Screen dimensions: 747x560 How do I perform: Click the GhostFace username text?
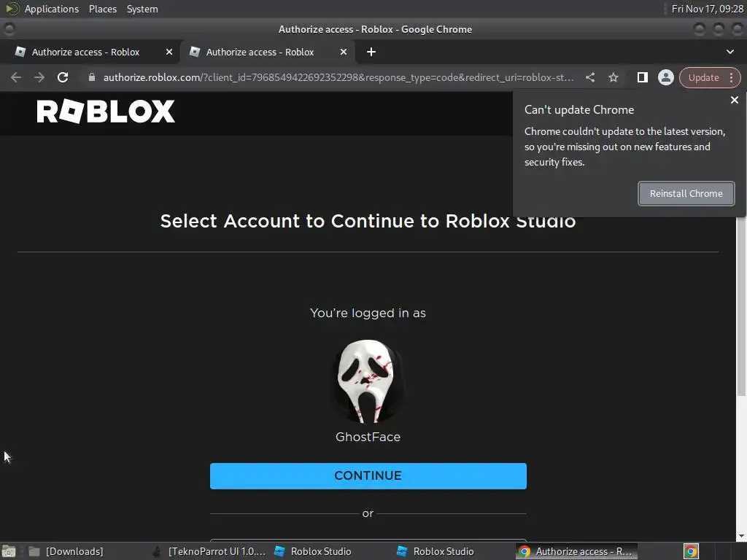point(368,437)
